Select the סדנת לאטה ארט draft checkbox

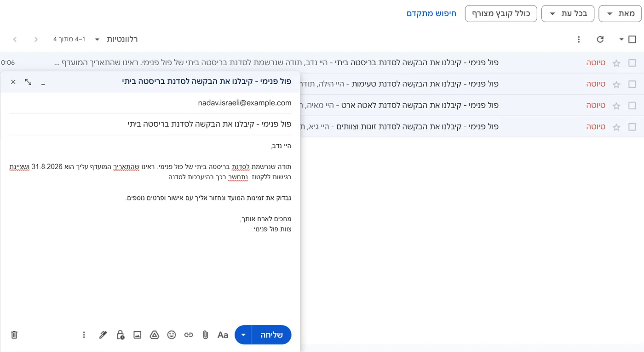pos(632,106)
